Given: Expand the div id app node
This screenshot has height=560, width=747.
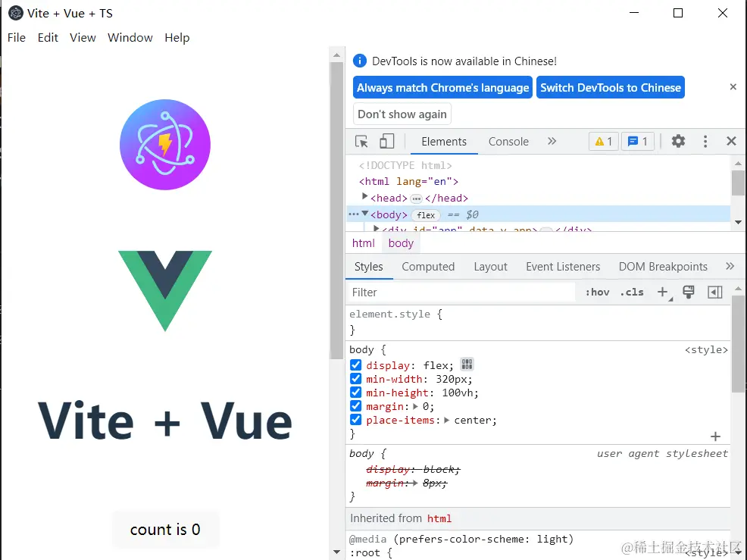Looking at the screenshot, I should [x=376, y=229].
